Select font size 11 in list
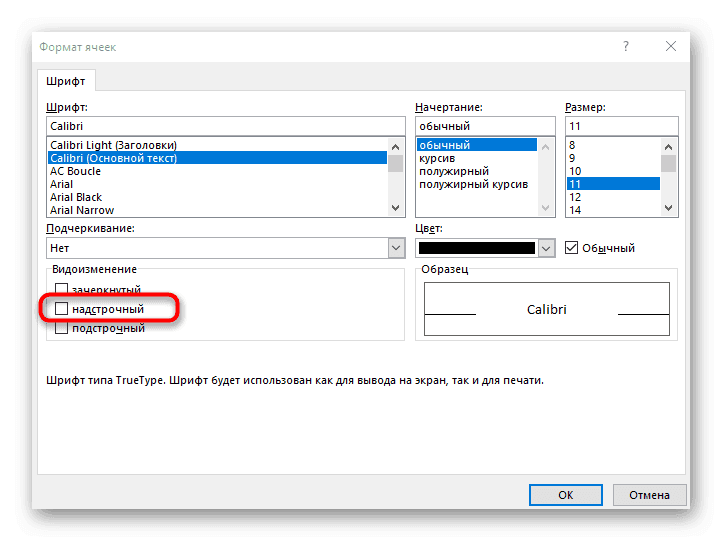The height and width of the screenshot is (541, 722). (x=613, y=184)
